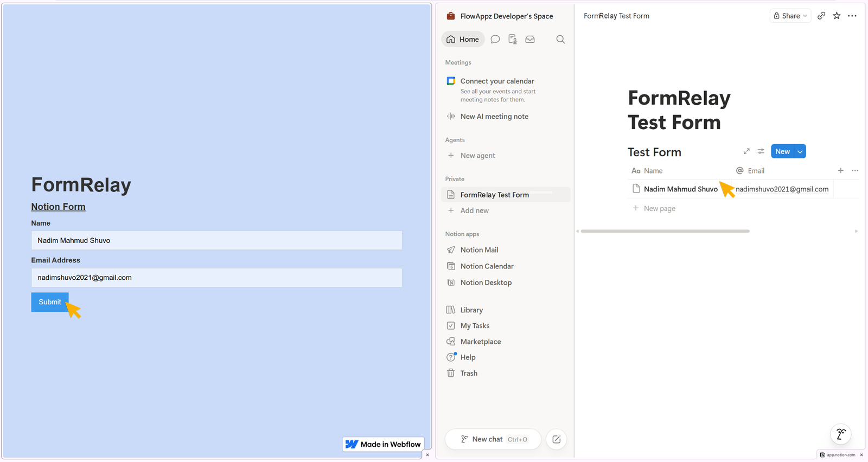Screen dimensions: 868x462
Task: Click the FlowAppz briefcase workspace icon
Action: pos(451,16)
